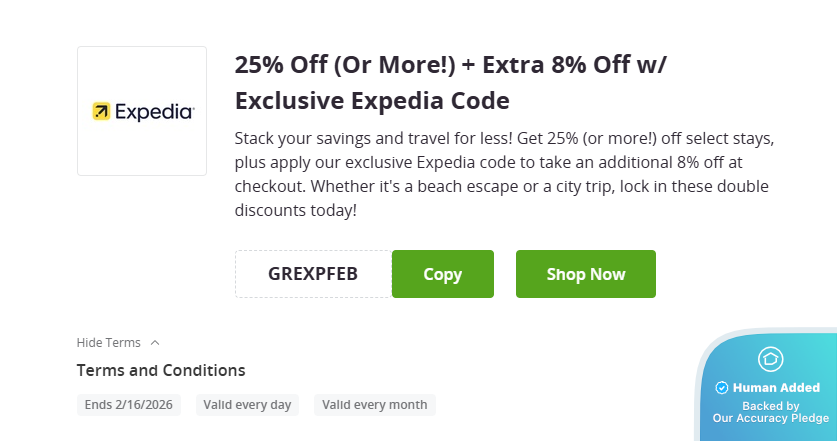The height and width of the screenshot is (441, 837).
Task: Click the Exclusive Expedia Code heading line
Action: [372, 101]
